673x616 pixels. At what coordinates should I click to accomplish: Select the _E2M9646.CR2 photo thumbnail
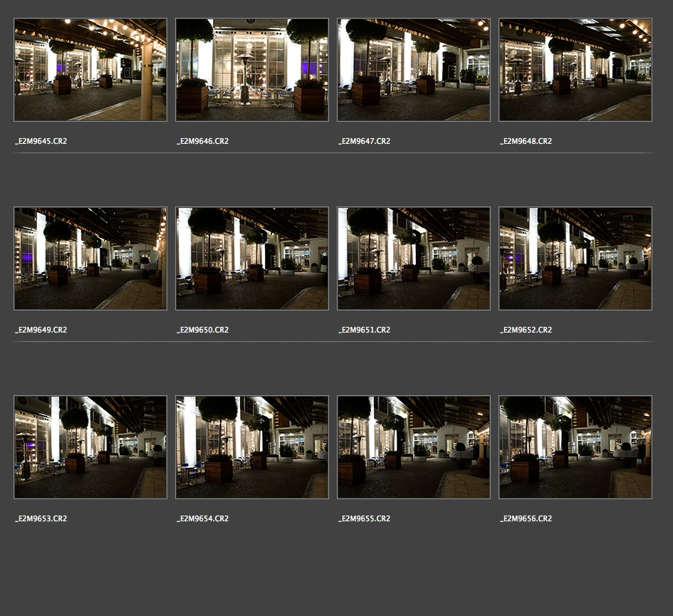pyautogui.click(x=252, y=70)
